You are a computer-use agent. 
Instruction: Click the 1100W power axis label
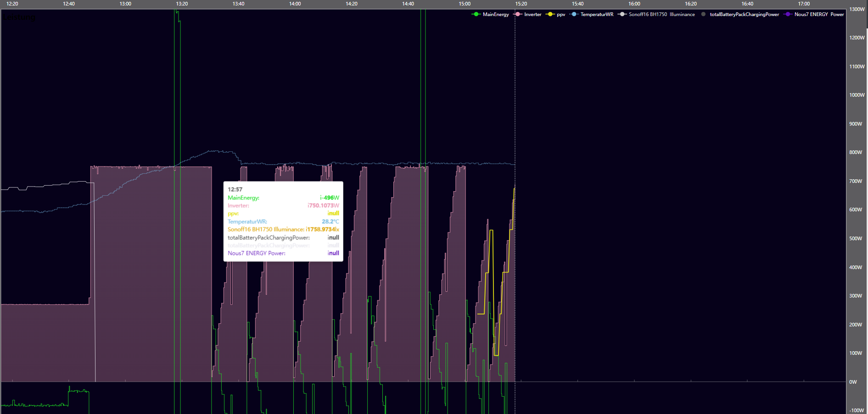(857, 66)
